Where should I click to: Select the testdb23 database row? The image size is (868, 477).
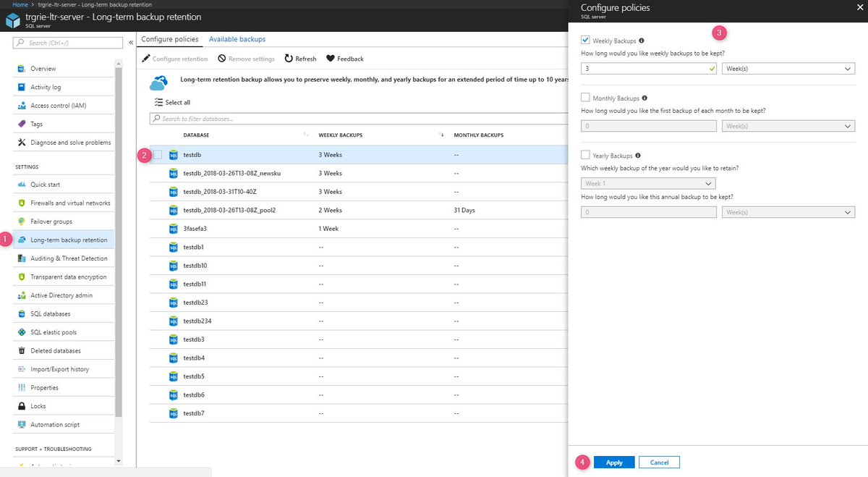click(359, 303)
